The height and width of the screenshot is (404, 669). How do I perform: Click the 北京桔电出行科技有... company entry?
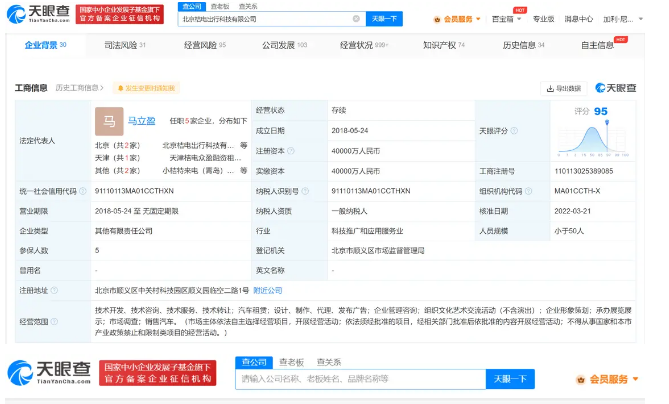[x=198, y=145]
